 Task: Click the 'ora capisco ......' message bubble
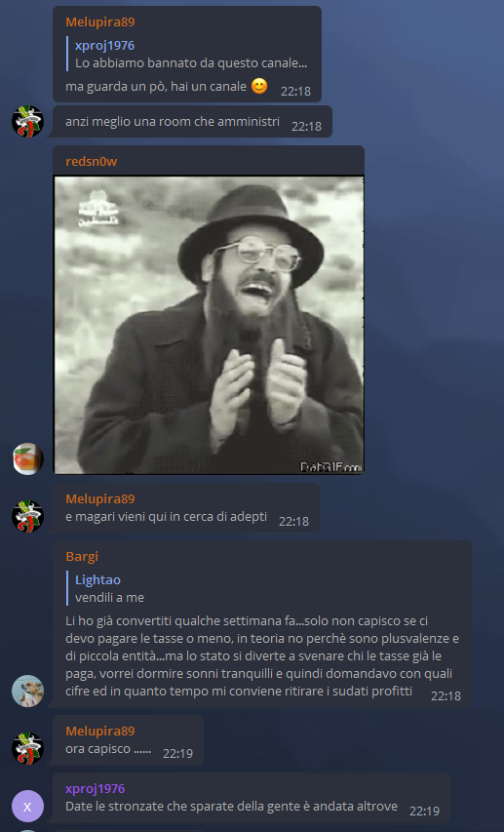[x=128, y=740]
